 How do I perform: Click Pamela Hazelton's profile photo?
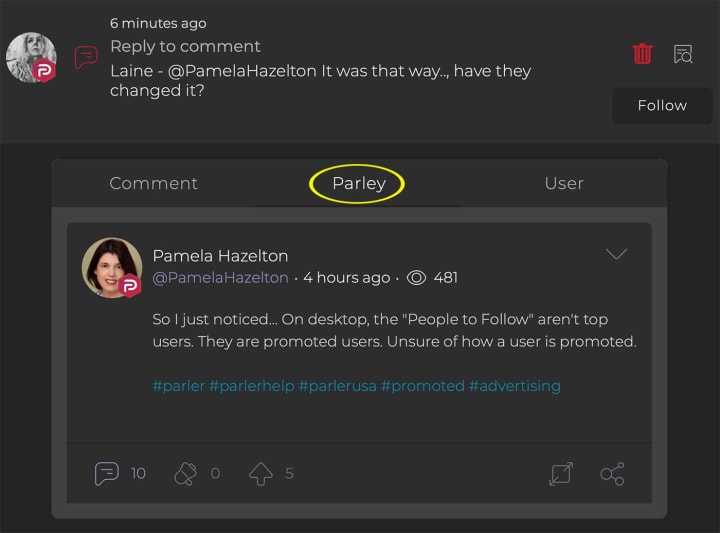click(x=111, y=267)
